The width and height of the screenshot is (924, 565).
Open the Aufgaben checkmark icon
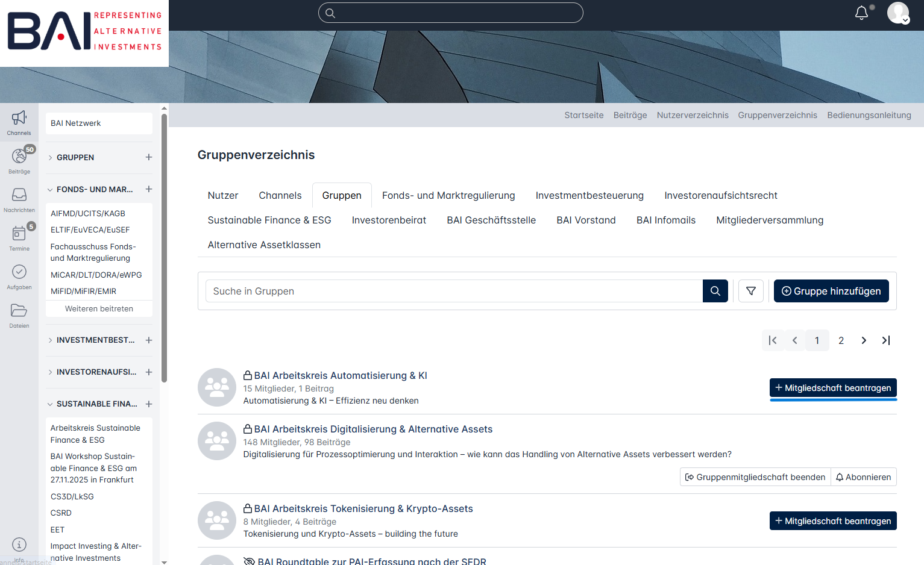pos(19,272)
